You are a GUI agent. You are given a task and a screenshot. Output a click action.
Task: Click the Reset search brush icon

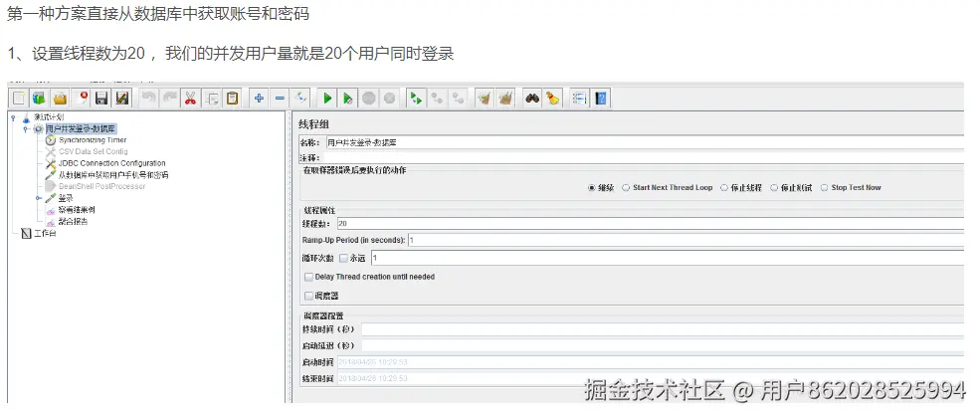point(552,99)
